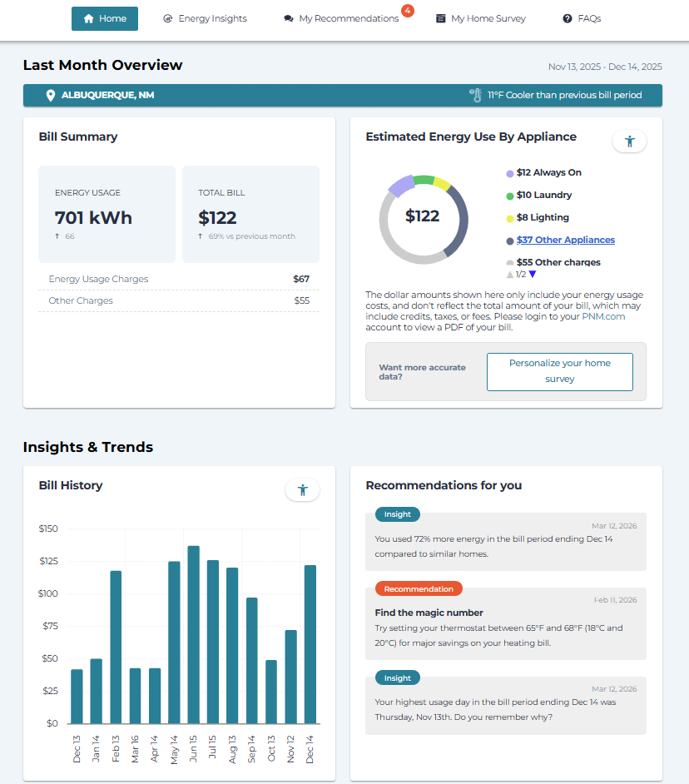The height and width of the screenshot is (784, 689).
Task: Click the red notification badge showing 4
Action: point(407,11)
